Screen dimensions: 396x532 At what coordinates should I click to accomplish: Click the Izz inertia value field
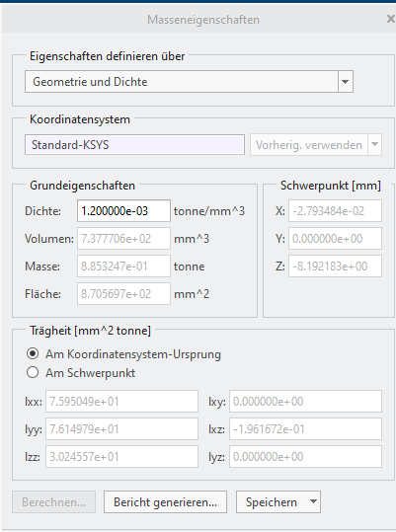point(121,457)
